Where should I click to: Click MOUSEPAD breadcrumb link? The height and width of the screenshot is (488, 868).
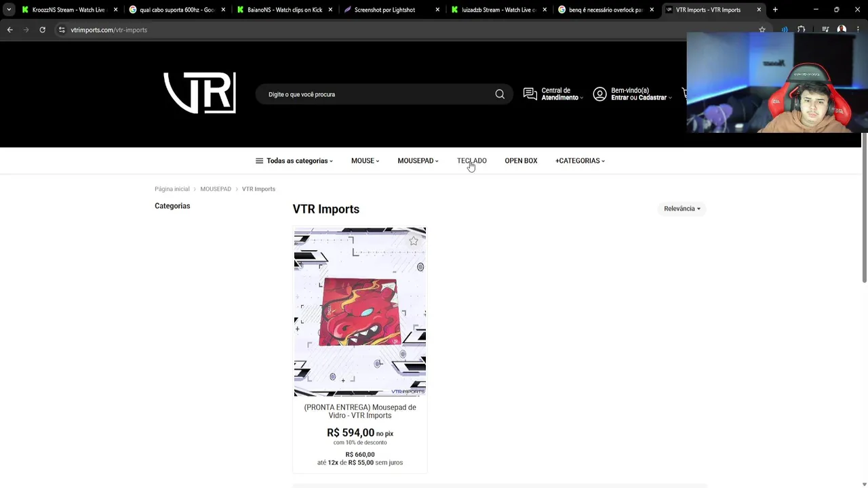coord(216,189)
